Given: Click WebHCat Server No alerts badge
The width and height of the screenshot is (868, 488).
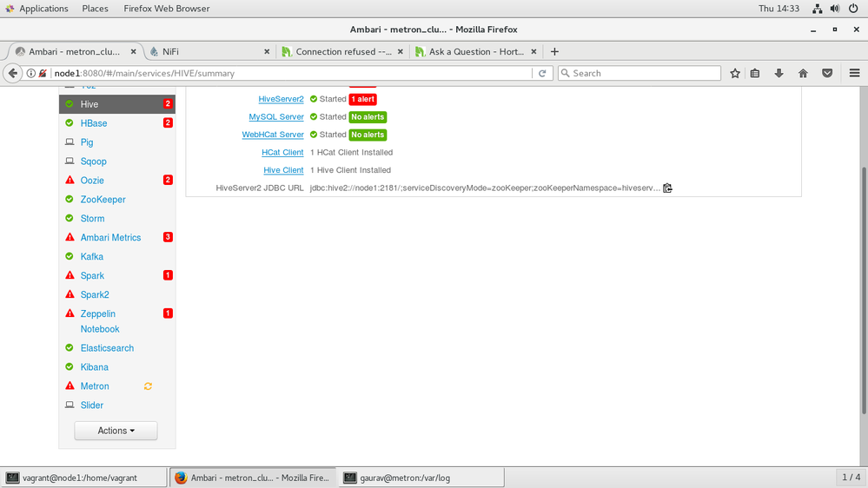Looking at the screenshot, I should click(x=368, y=135).
